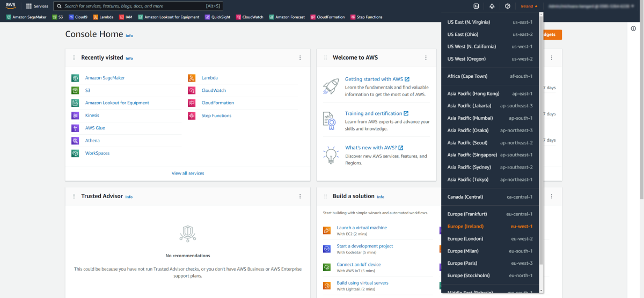
Task: Open S3 favorite in bookmarks bar
Action: click(x=57, y=17)
